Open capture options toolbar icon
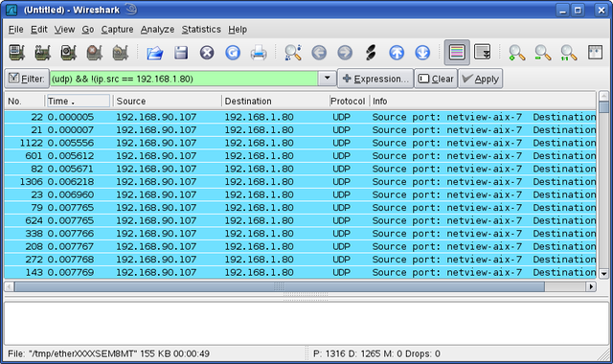 click(x=42, y=53)
